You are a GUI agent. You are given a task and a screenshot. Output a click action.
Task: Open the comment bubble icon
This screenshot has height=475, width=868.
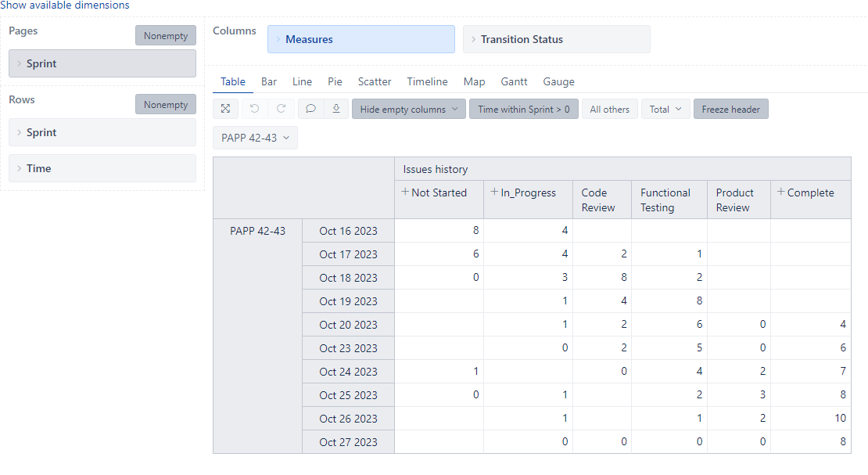coord(310,110)
